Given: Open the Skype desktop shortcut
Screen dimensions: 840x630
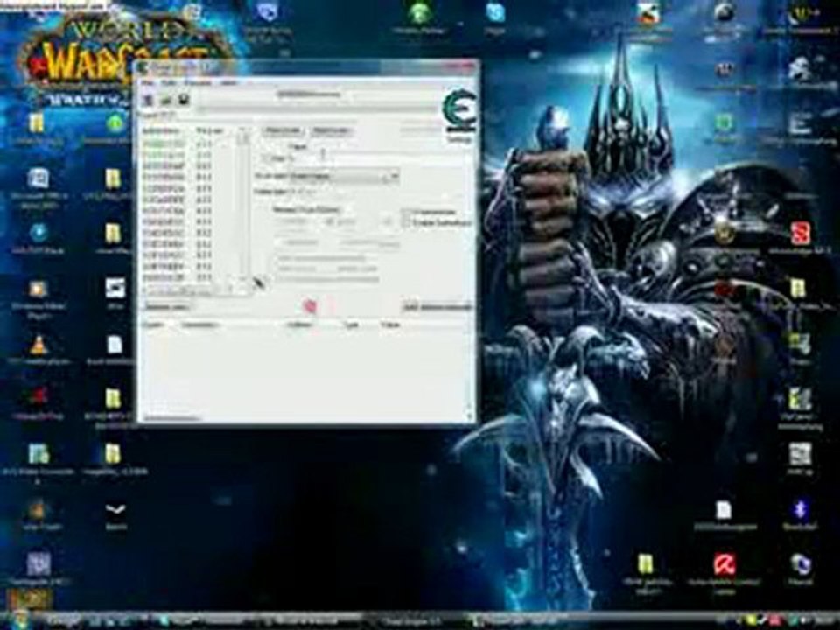Looking at the screenshot, I should (495, 13).
